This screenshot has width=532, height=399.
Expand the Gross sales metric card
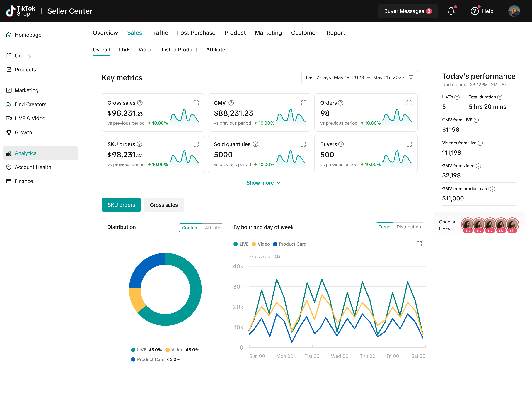(x=196, y=103)
